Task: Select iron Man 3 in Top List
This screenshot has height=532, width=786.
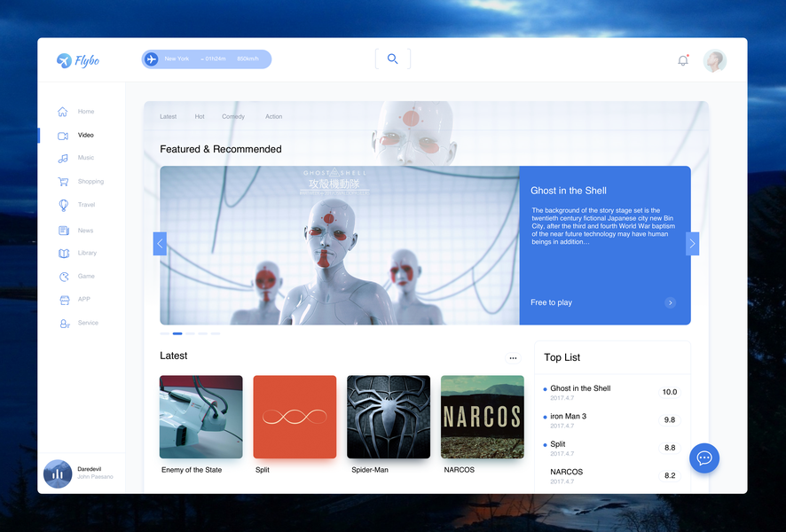Action: 568,416
